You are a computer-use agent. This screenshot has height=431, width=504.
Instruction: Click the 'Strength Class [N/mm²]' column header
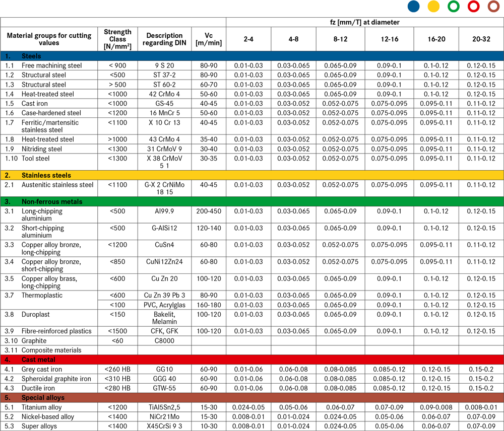click(117, 39)
